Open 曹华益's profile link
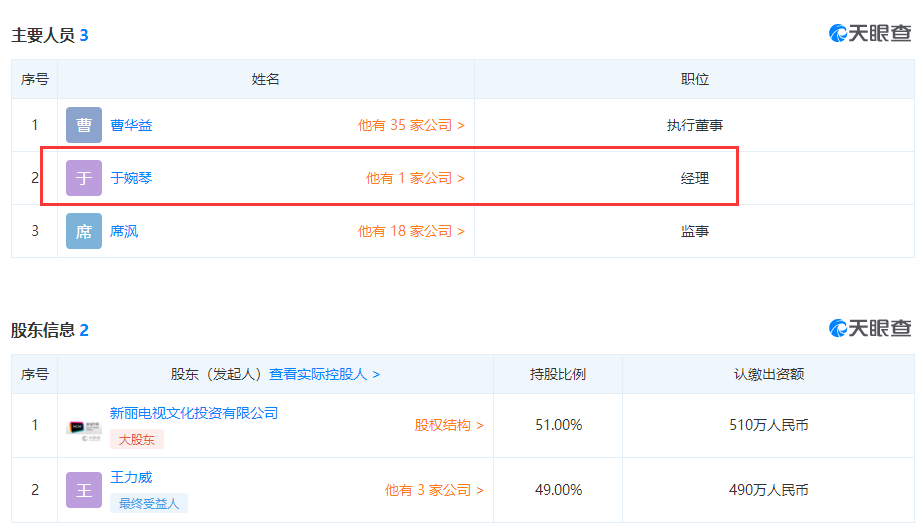 (x=131, y=125)
